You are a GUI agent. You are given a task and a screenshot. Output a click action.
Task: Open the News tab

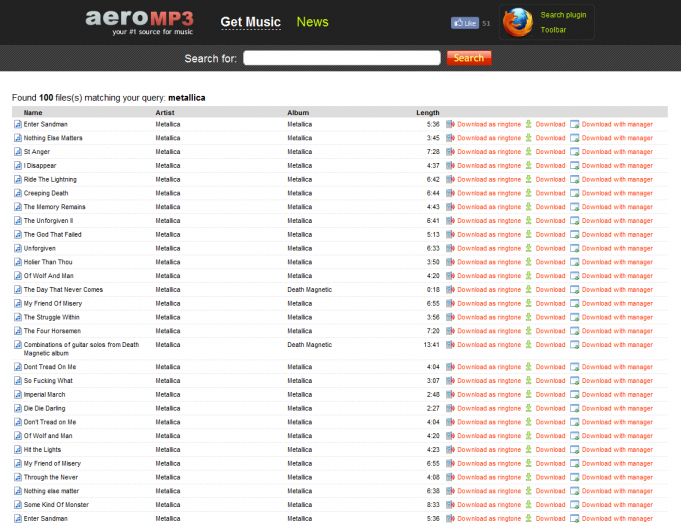point(312,22)
